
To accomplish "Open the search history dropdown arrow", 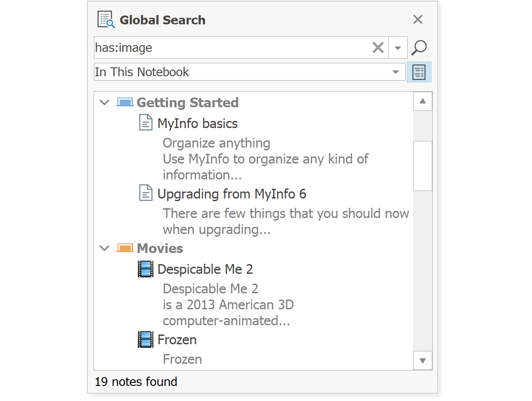I will 398,48.
